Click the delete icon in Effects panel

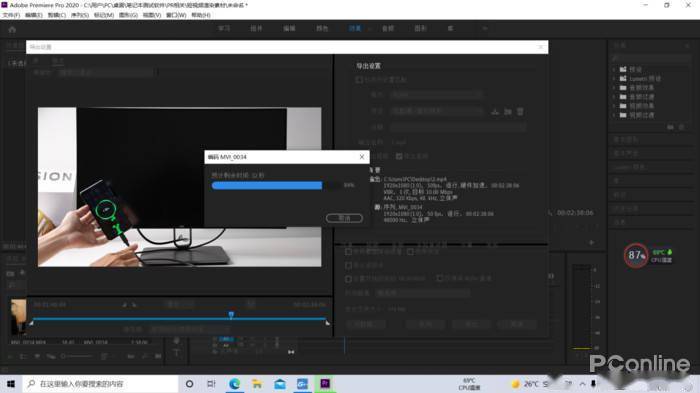[x=682, y=127]
